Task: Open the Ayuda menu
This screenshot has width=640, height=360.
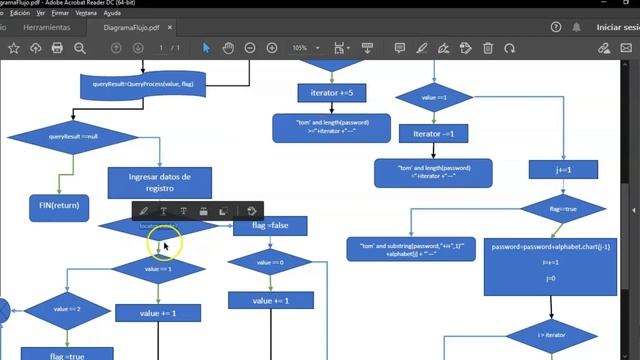Action: (112, 13)
